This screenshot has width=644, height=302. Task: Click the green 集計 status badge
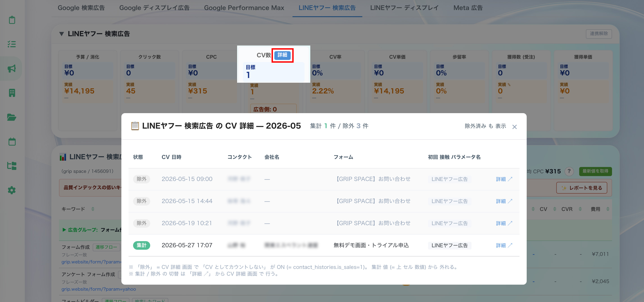pos(141,245)
